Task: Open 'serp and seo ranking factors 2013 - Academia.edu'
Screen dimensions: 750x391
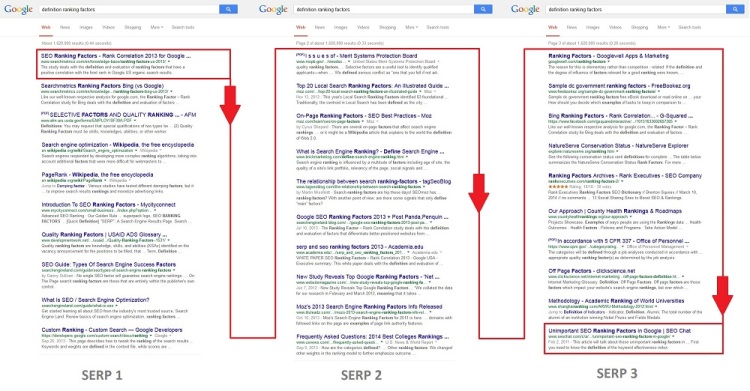Action: pyautogui.click(x=360, y=247)
